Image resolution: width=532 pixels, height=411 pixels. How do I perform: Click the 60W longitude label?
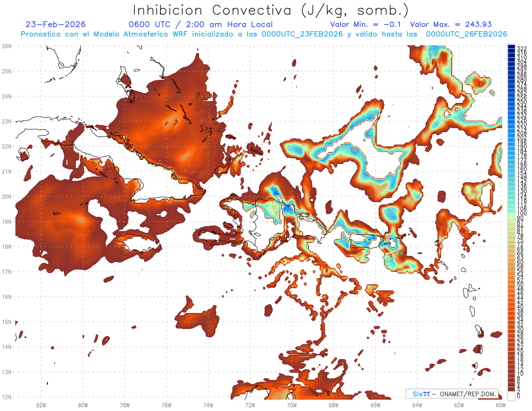pos(501,405)
